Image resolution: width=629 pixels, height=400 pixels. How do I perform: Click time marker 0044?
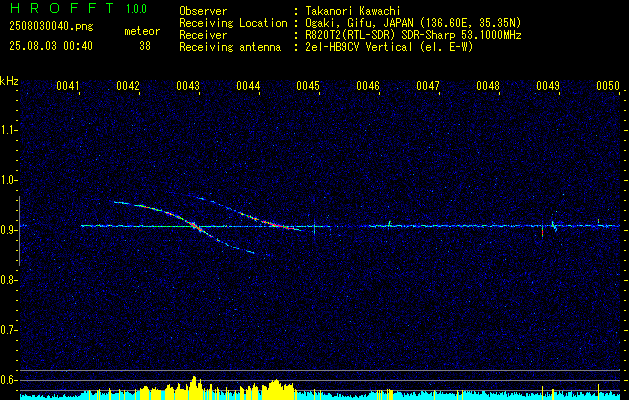click(248, 86)
